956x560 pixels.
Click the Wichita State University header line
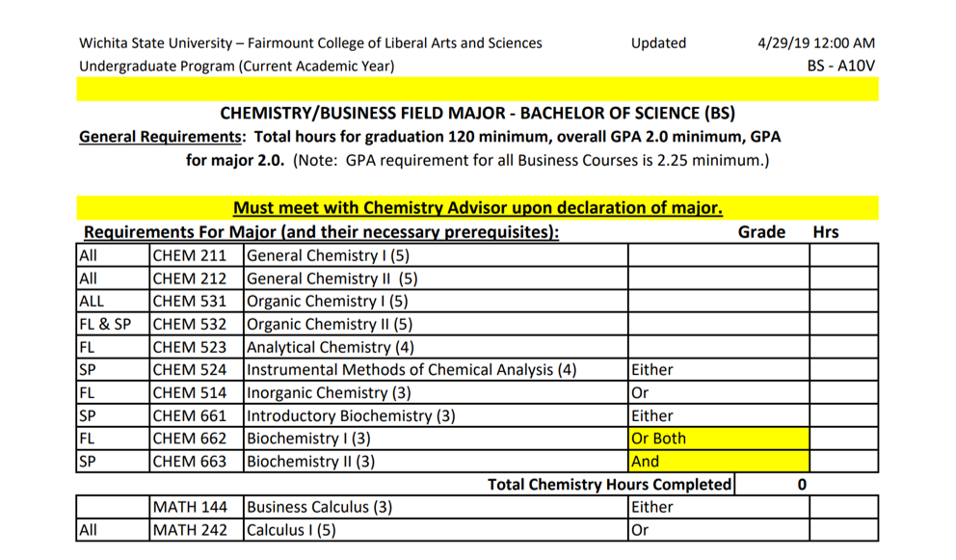click(310, 43)
